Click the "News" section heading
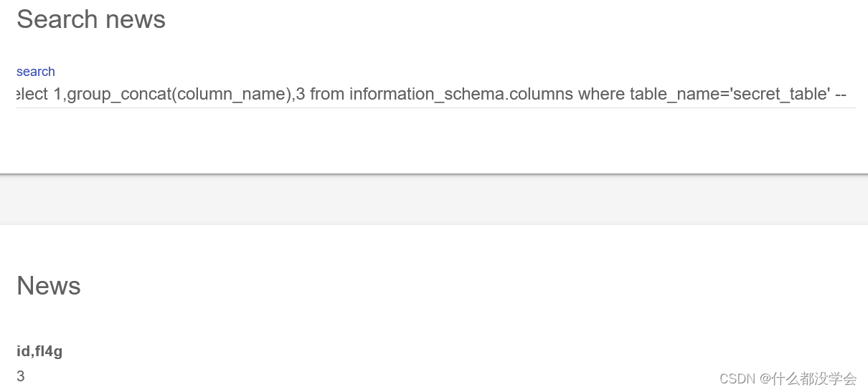The width and height of the screenshot is (868, 392). click(x=49, y=286)
